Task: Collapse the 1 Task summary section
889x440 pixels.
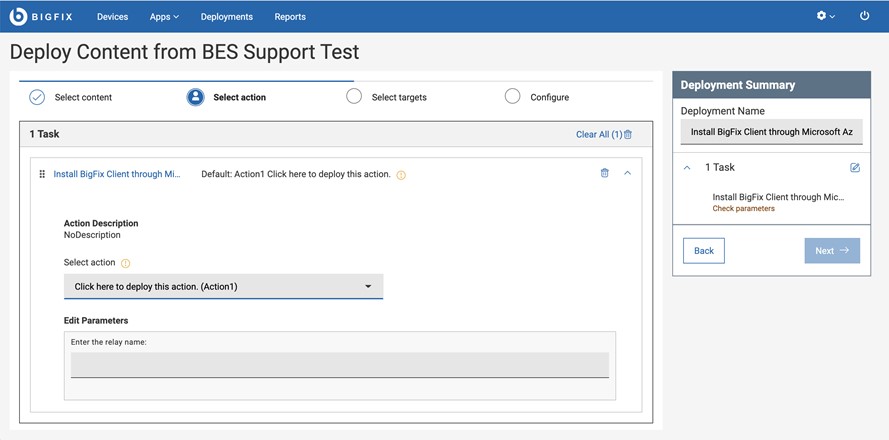Action: click(x=687, y=168)
